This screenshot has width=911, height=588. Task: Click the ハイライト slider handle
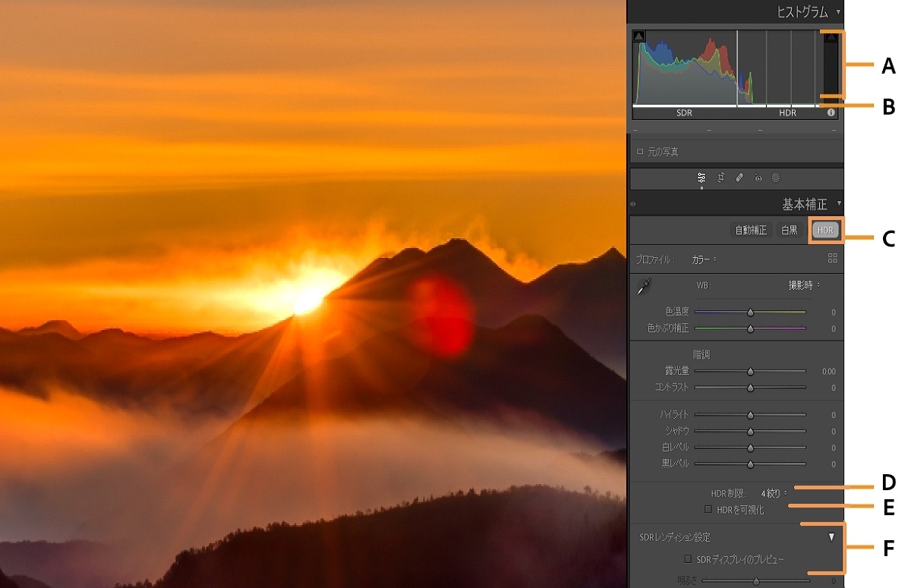750,415
